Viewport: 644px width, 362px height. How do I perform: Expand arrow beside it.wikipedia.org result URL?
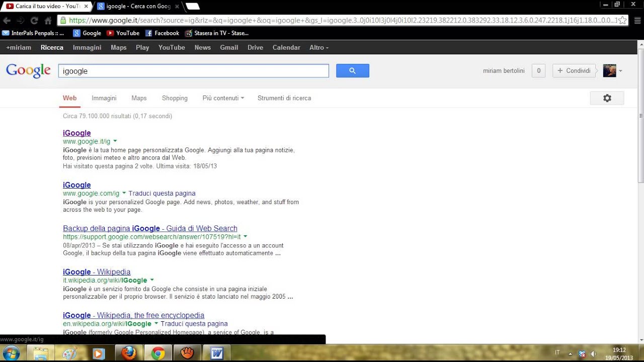(x=152, y=280)
